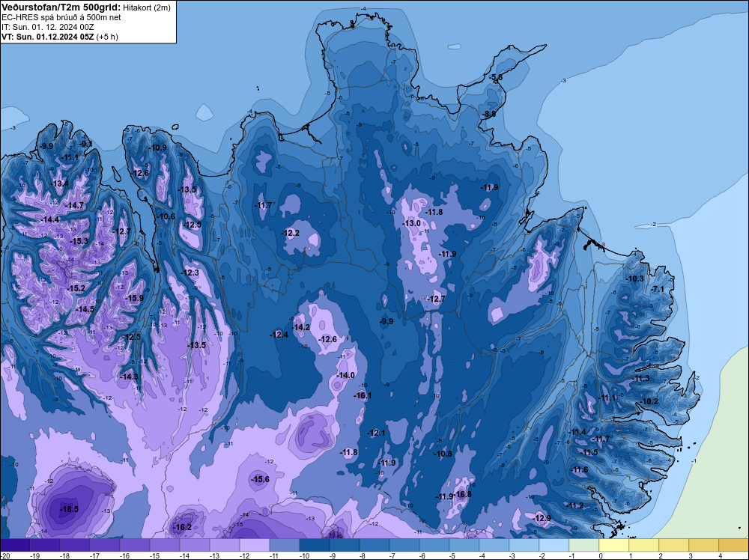Click the -16.1 temperature reading
Screen dimensions: 749x560
click(x=363, y=395)
